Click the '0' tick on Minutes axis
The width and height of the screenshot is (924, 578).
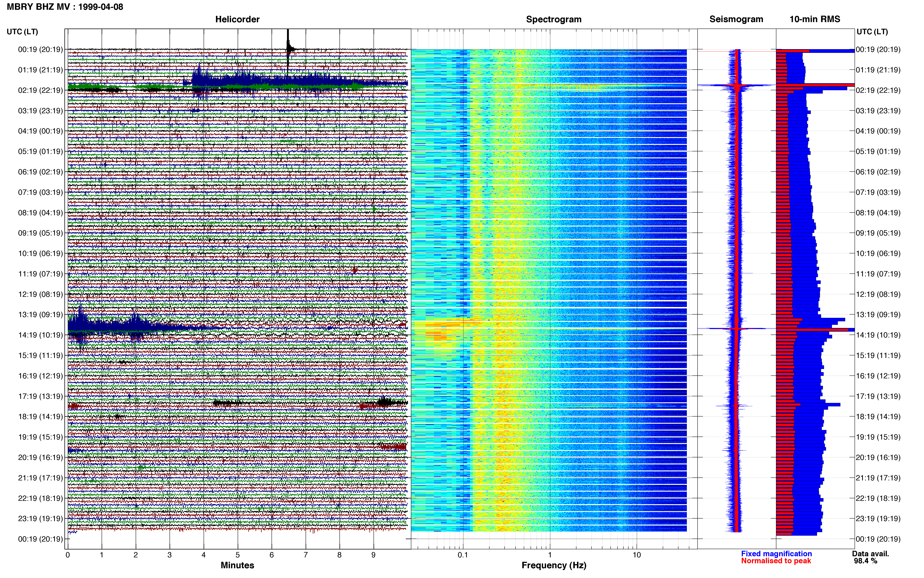[x=68, y=555]
